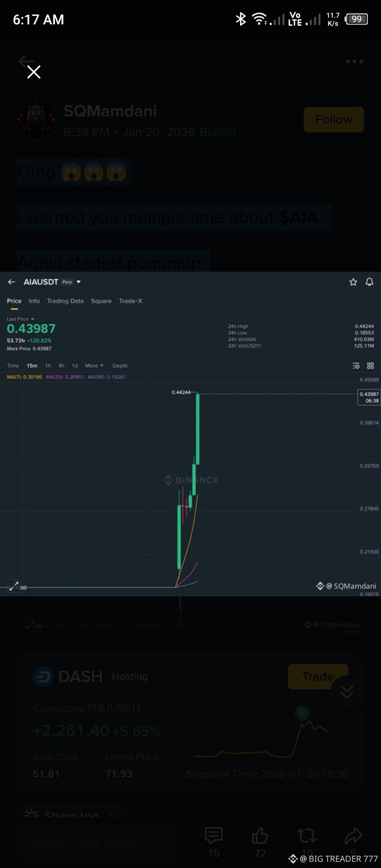This screenshot has height=868, width=381.
Task: Tap the 24h High value 0.44244
Action: [x=364, y=326]
